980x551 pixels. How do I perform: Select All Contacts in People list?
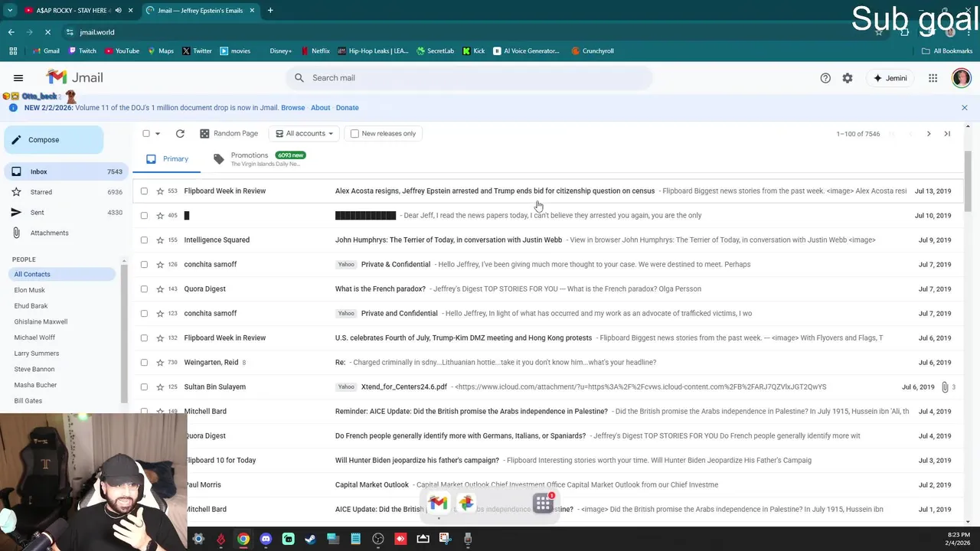click(63, 275)
